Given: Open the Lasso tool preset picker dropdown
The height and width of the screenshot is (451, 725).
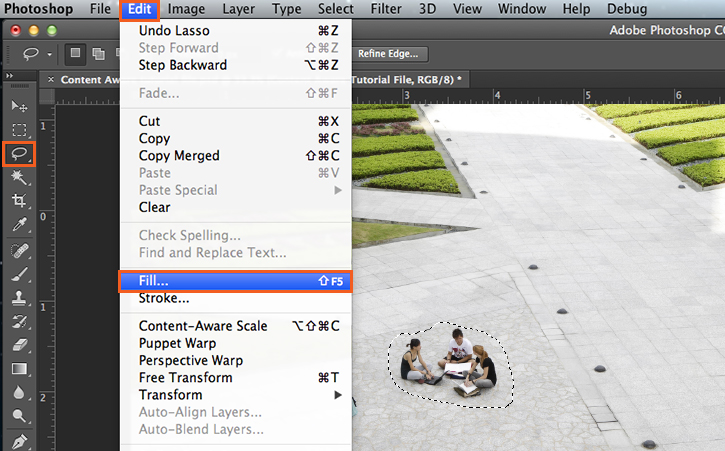Looking at the screenshot, I should click(x=49, y=55).
